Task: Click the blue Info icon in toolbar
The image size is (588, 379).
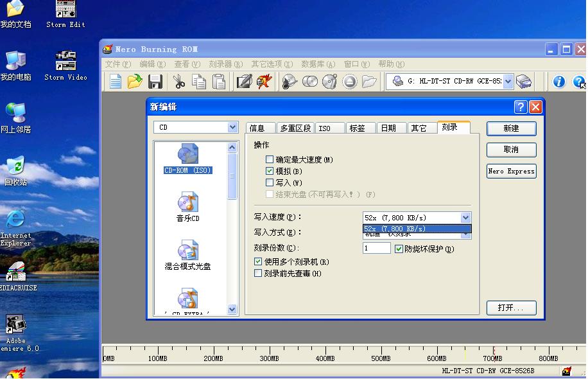Action: click(x=558, y=82)
